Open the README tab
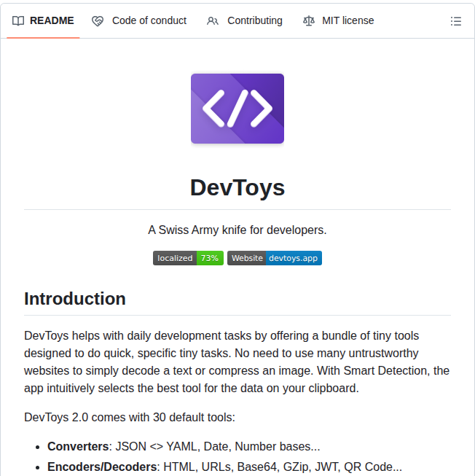Image resolution: width=475 pixels, height=476 pixels. click(43, 20)
